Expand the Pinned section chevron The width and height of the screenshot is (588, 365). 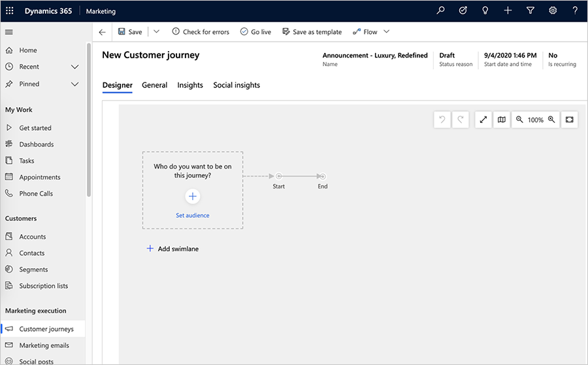coord(75,84)
